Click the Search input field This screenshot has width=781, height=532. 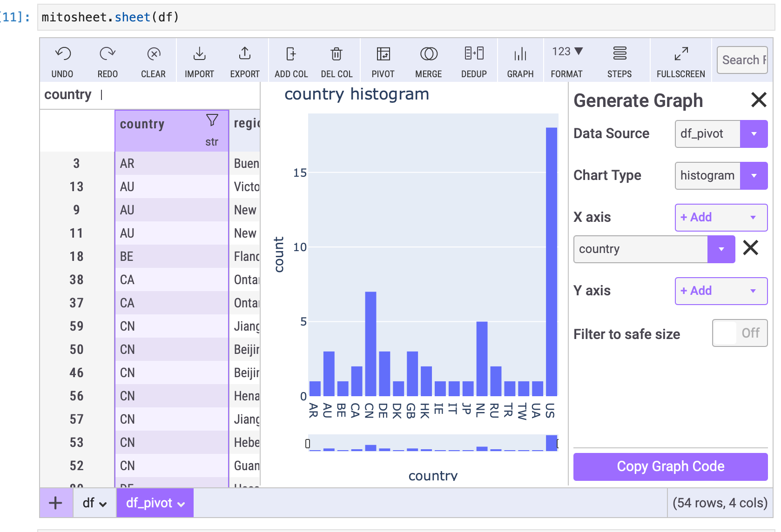point(742,60)
